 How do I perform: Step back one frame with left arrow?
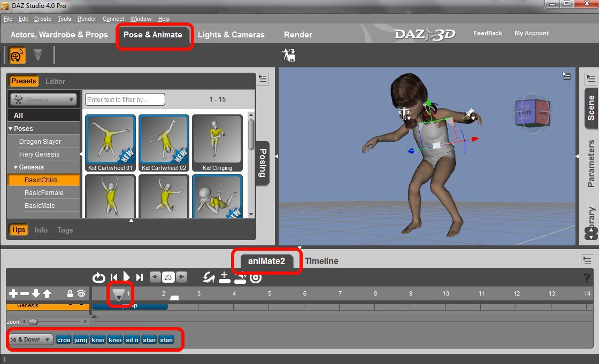155,276
